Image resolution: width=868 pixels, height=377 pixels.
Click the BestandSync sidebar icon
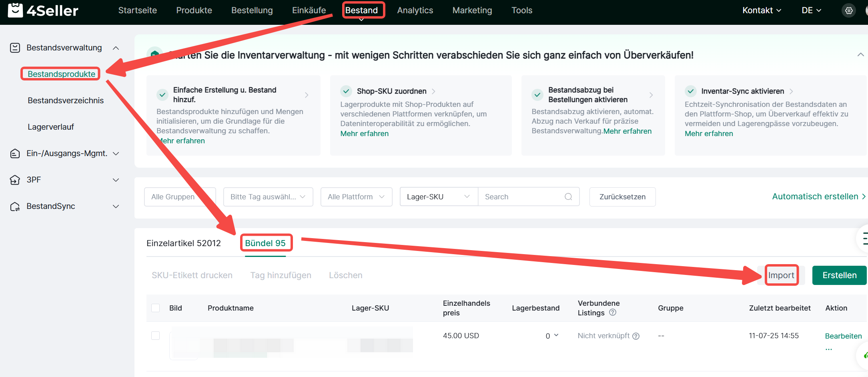tap(15, 207)
